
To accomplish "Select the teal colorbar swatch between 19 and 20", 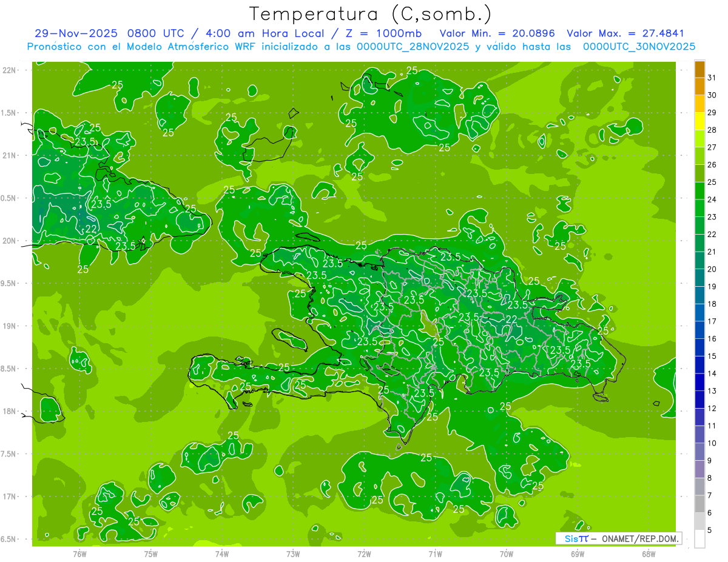I will 699,278.
